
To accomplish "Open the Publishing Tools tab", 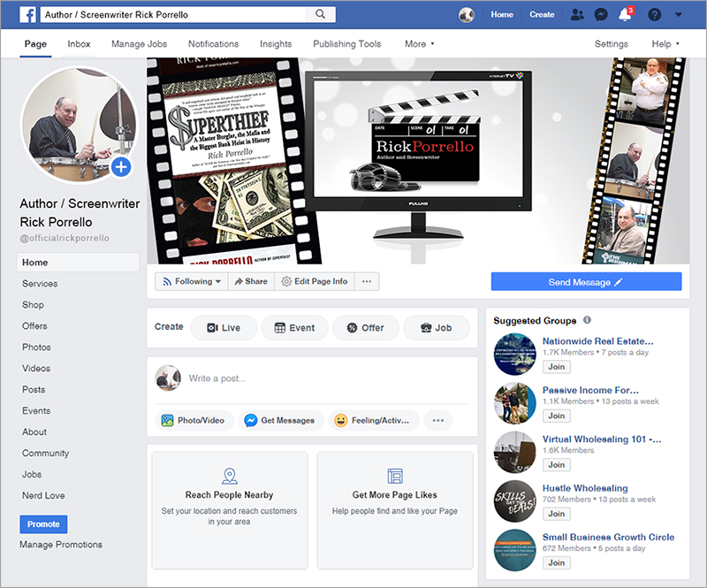I will tap(346, 43).
